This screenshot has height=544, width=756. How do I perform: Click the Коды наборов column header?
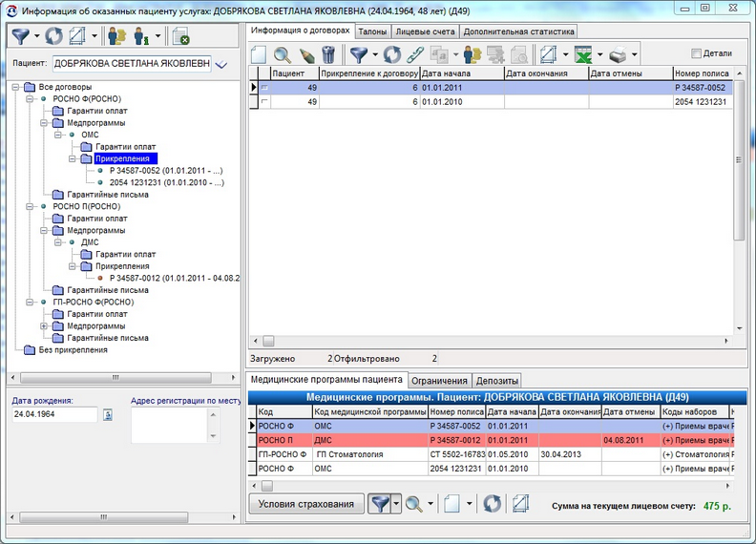[x=694, y=412]
